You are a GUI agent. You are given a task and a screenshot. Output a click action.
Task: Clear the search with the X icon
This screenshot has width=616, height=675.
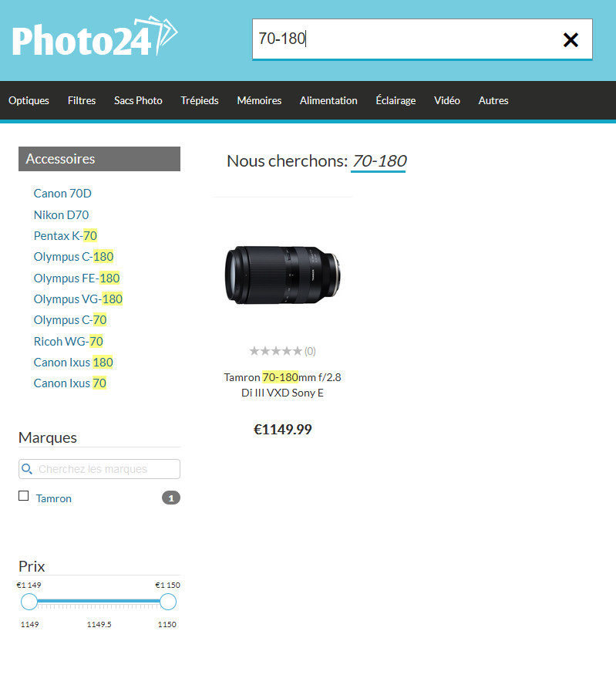[x=571, y=40]
